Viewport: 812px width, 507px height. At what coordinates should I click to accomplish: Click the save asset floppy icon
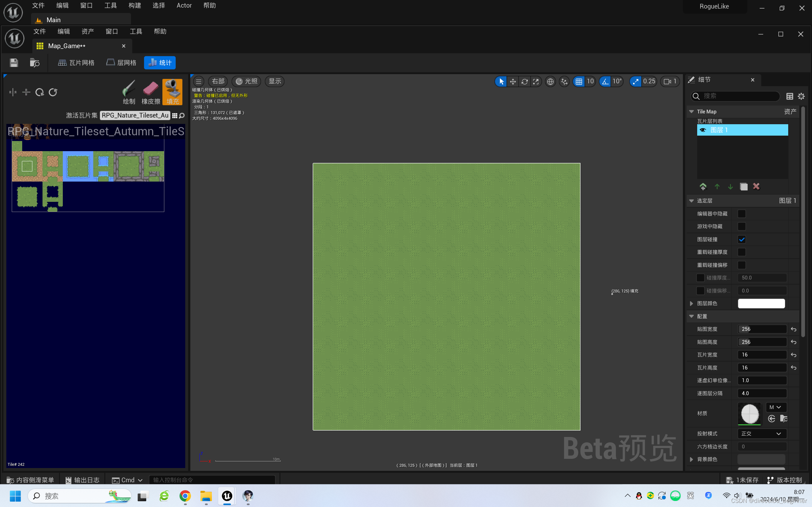pyautogui.click(x=14, y=63)
